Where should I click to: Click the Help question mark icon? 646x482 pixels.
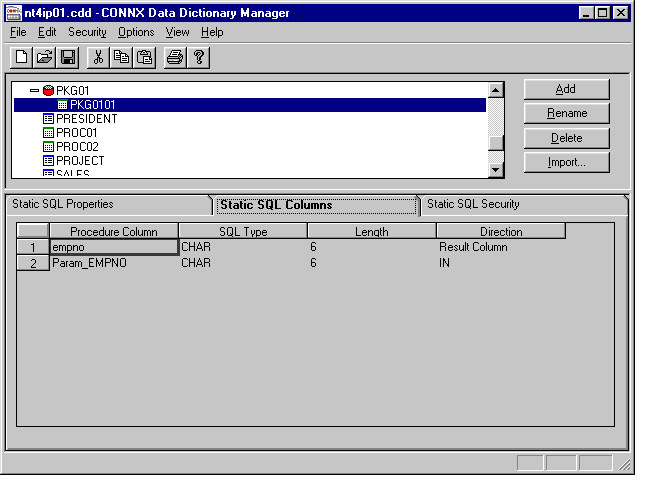(199, 57)
